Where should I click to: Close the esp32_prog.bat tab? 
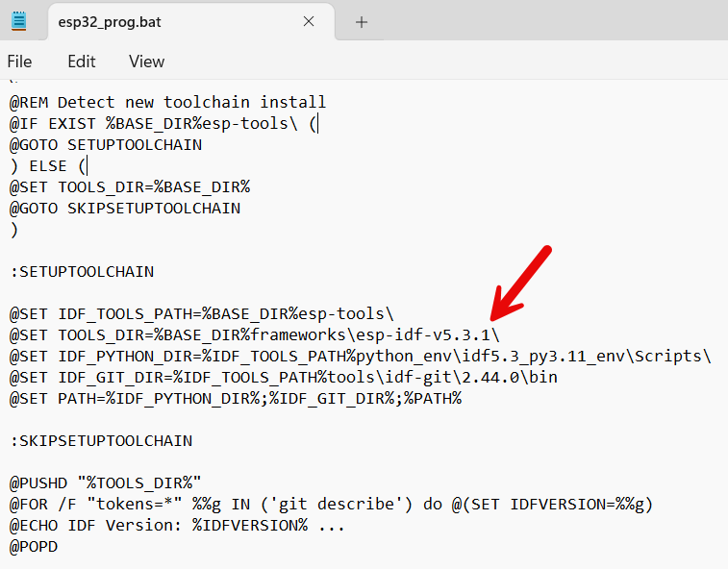point(309,21)
